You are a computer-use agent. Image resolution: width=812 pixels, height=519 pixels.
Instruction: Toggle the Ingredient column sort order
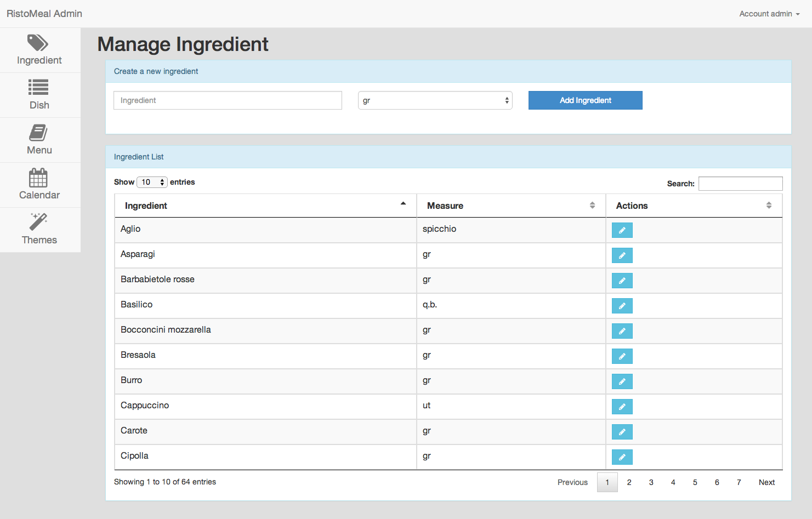pos(404,205)
